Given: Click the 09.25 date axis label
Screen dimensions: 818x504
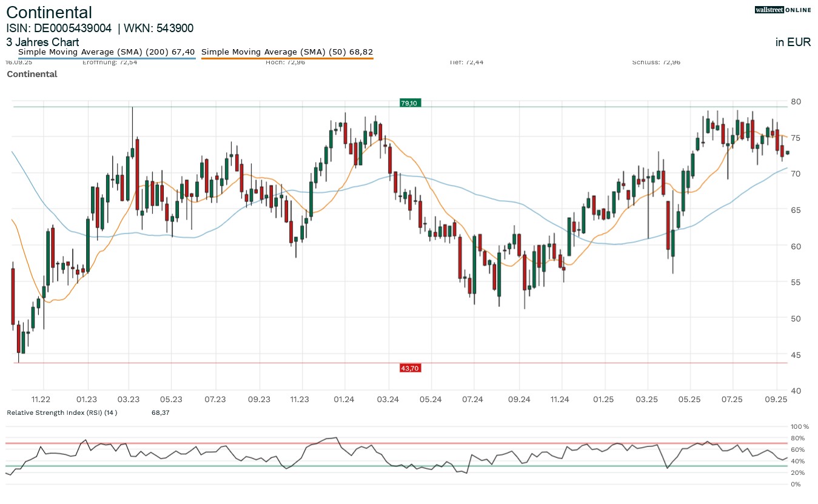Looking at the screenshot, I should pyautogui.click(x=776, y=399).
